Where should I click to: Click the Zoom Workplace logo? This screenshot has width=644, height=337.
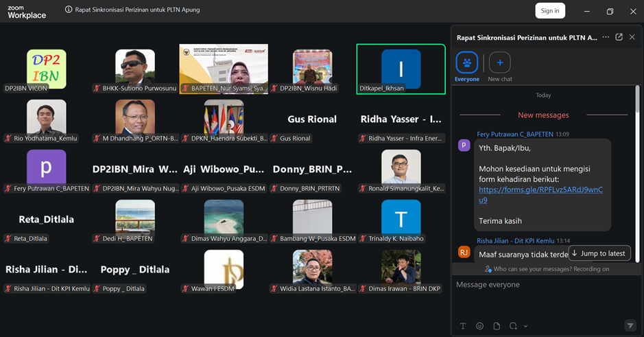click(27, 12)
